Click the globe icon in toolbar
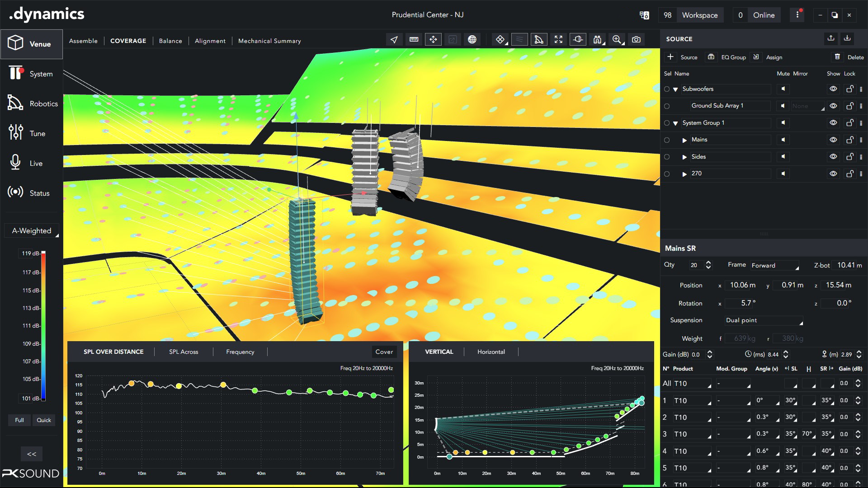 (x=472, y=40)
